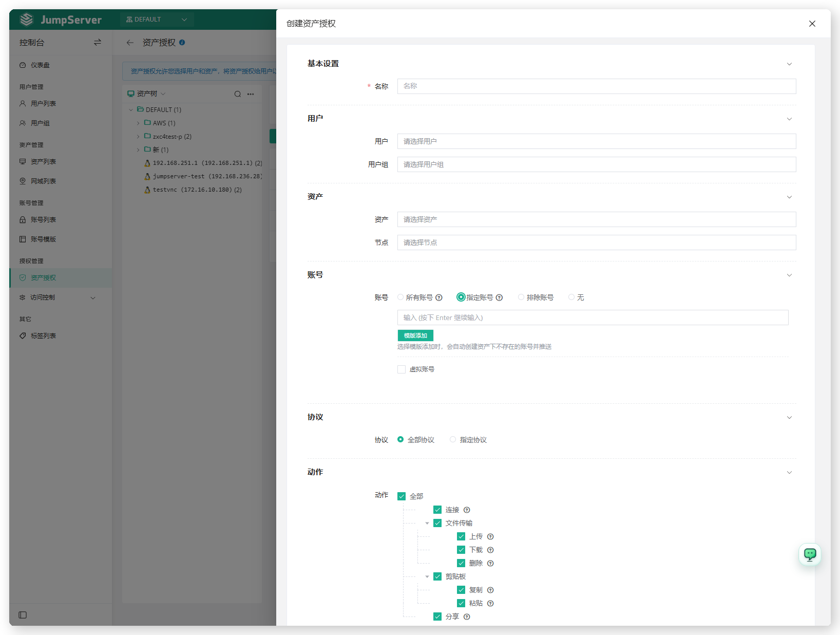Click the 请选择资产 select field
This screenshot has height=635, width=840.
597,219
